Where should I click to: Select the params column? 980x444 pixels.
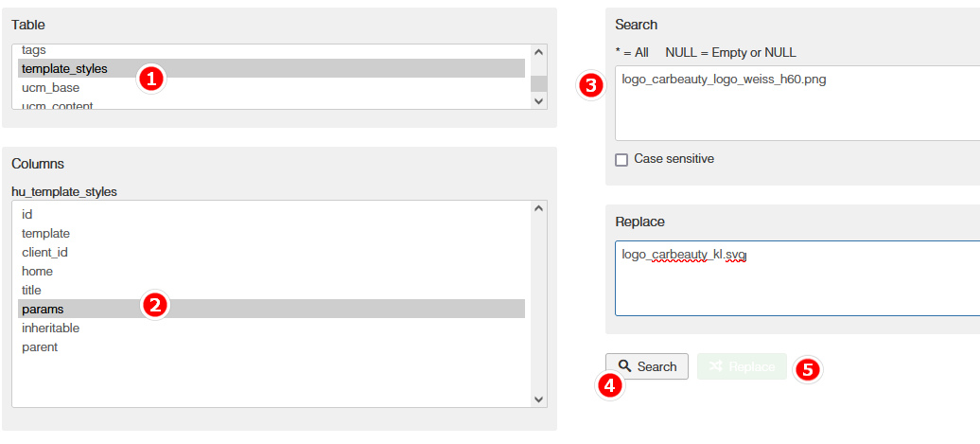pos(43,309)
